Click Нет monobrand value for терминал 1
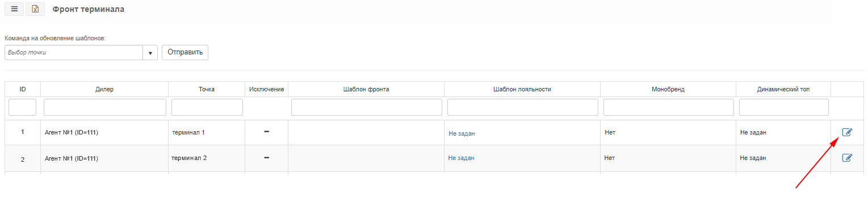This screenshot has width=868, height=210. point(610,132)
